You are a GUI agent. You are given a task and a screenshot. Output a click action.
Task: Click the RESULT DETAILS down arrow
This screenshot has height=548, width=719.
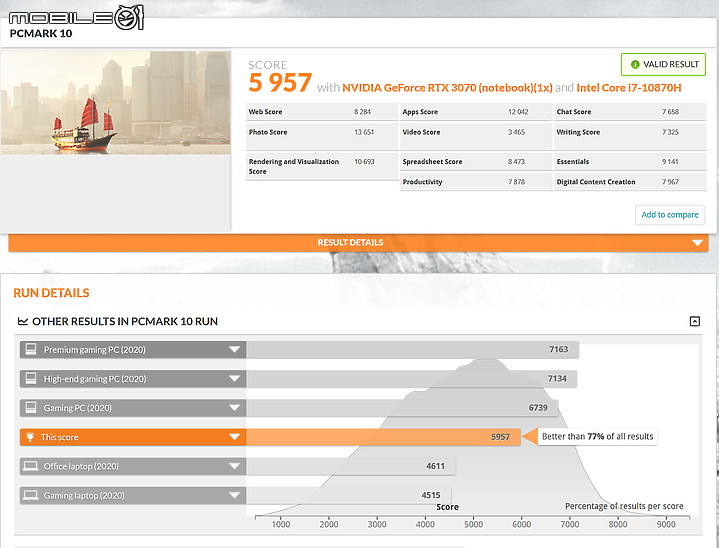pyautogui.click(x=697, y=243)
